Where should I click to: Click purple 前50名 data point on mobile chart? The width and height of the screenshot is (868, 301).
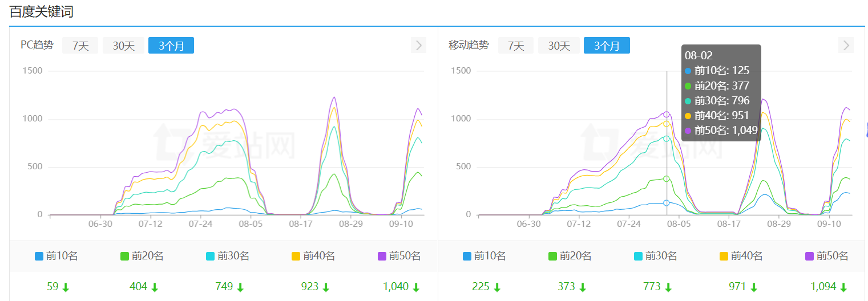tap(667, 115)
